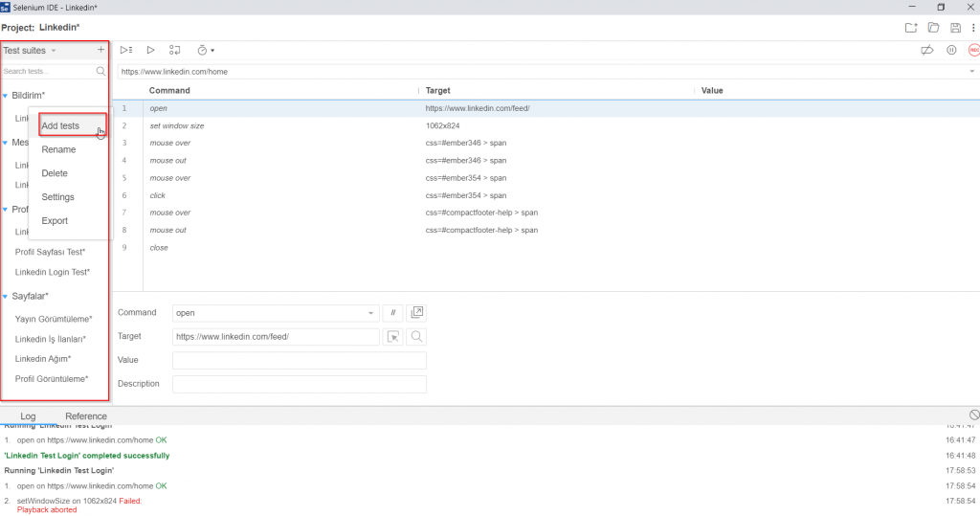This screenshot has width=980, height=516.
Task: Select the Linkedin Ağım* test
Action: (x=43, y=359)
